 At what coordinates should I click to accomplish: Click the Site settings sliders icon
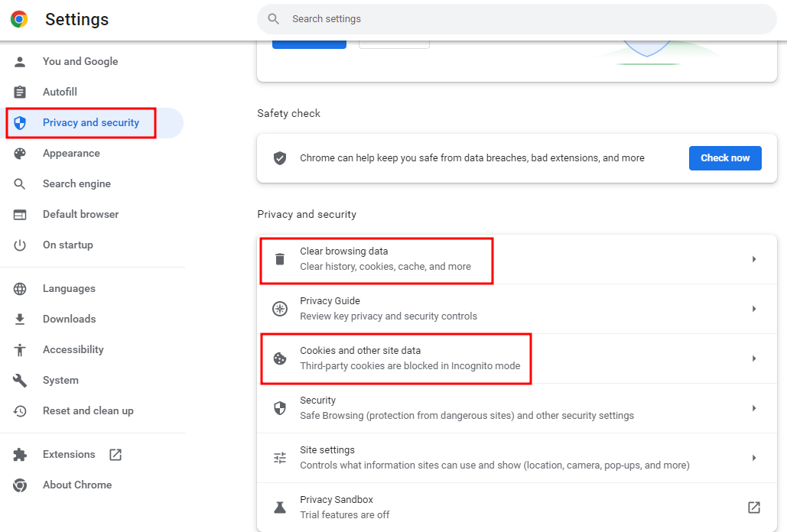(x=280, y=458)
